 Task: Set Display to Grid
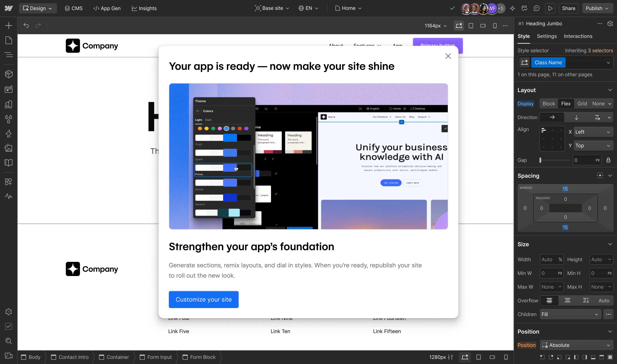point(582,104)
